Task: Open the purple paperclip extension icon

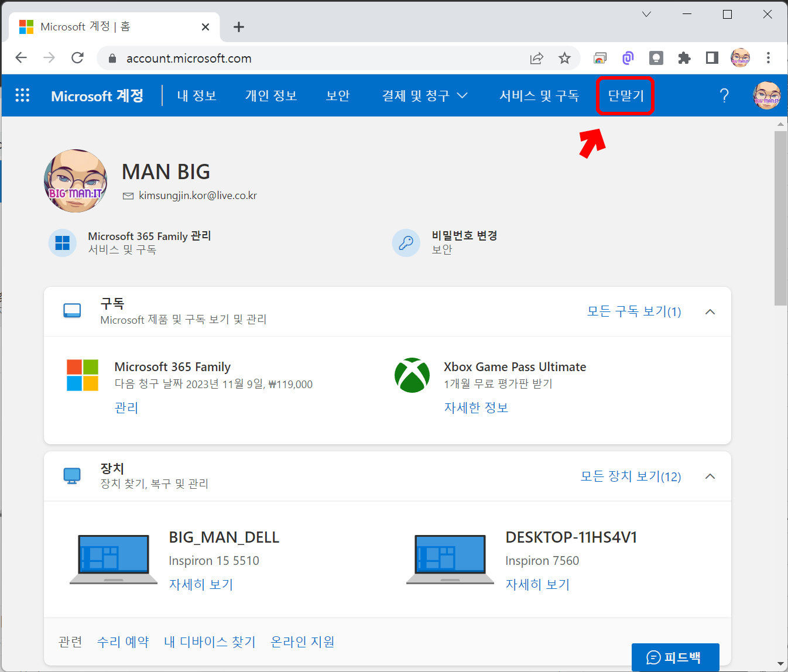Action: pos(628,58)
